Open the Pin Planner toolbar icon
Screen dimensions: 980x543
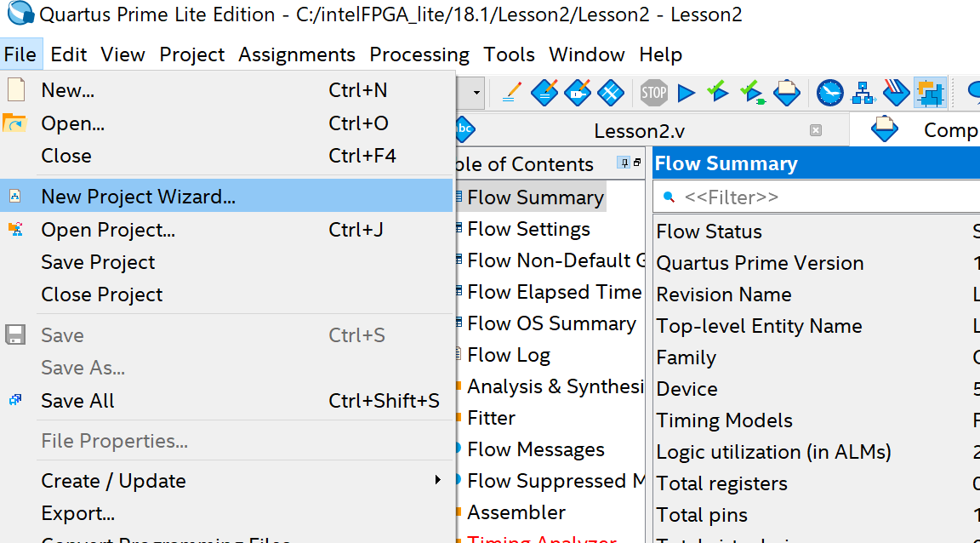click(x=578, y=94)
